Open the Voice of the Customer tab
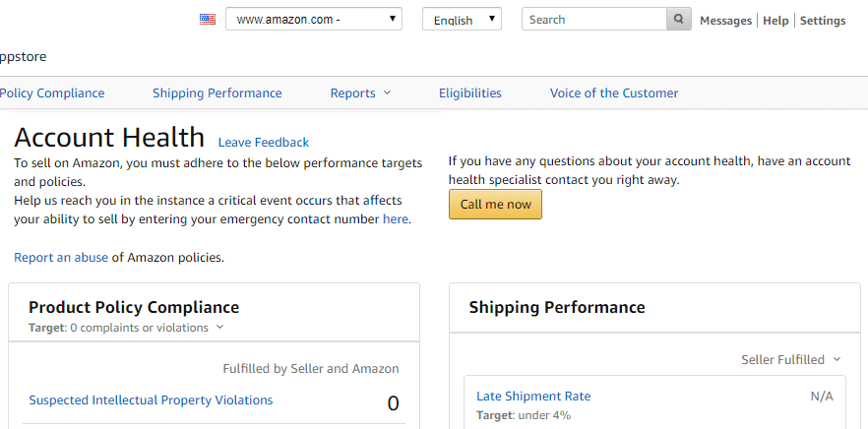Viewport: 868px width, 429px height. [x=613, y=93]
